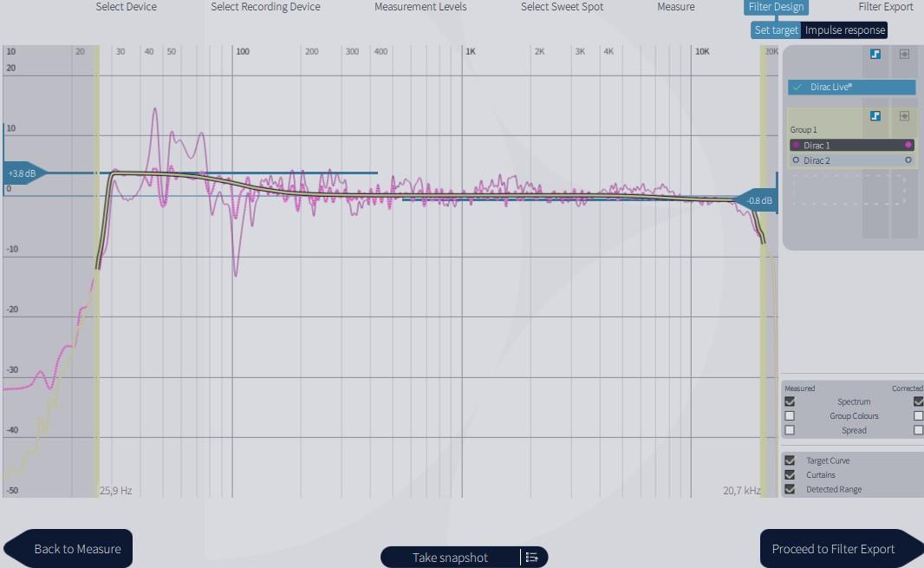Click the Take snapshot button

point(450,558)
